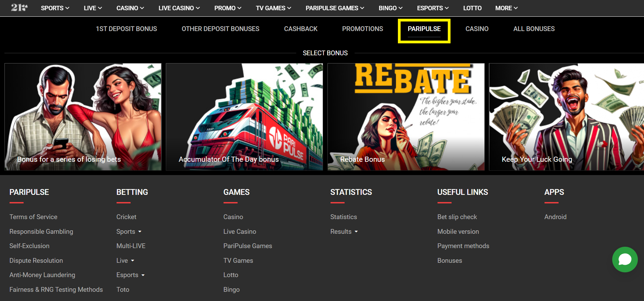The height and width of the screenshot is (301, 644).
Task: Open the Casino link under Games
Action: tap(233, 217)
